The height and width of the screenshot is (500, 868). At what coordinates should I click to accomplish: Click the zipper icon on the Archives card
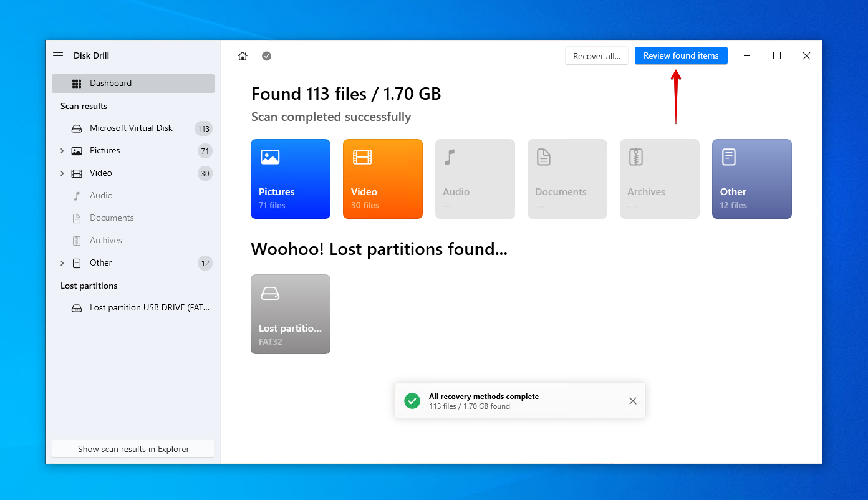tap(635, 157)
